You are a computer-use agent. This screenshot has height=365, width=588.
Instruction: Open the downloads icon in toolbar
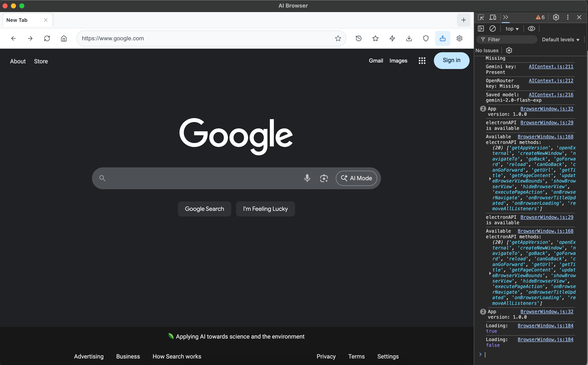pyautogui.click(x=409, y=38)
